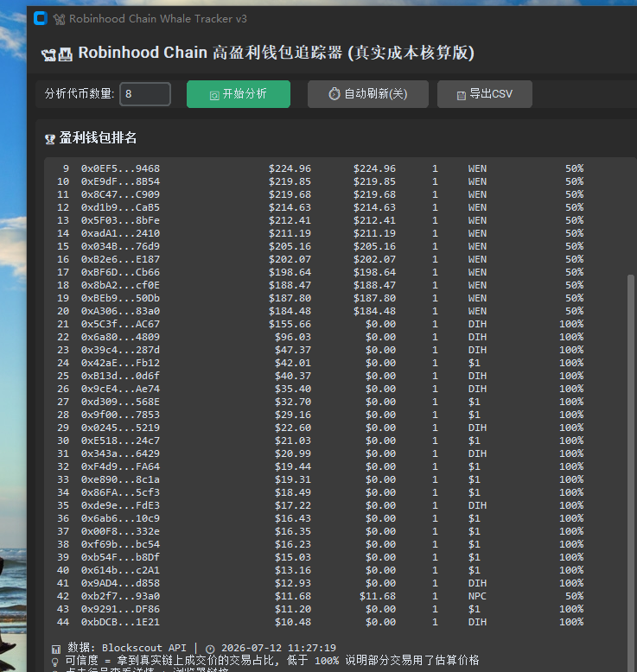Select wallet row 0xb54F...b8Df

click(320, 557)
